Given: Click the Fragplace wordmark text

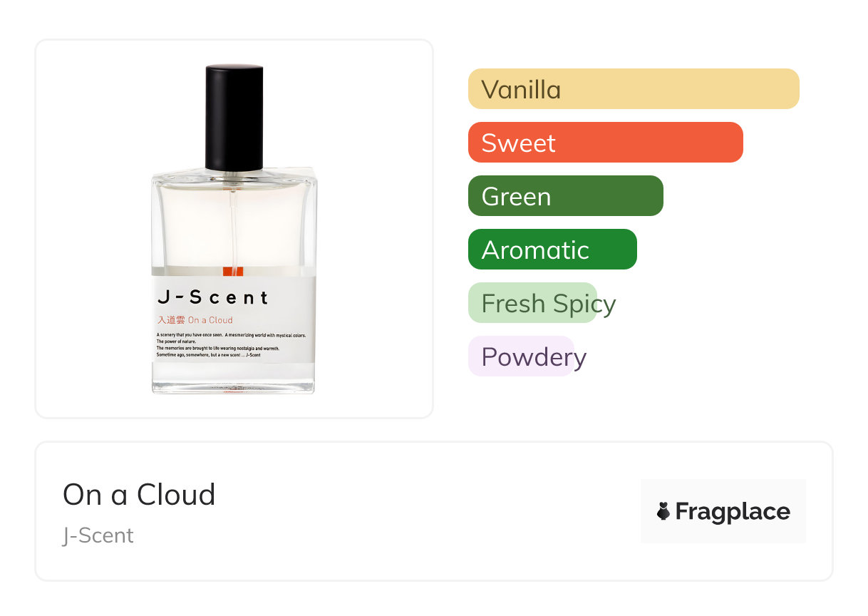Looking at the screenshot, I should (x=733, y=511).
